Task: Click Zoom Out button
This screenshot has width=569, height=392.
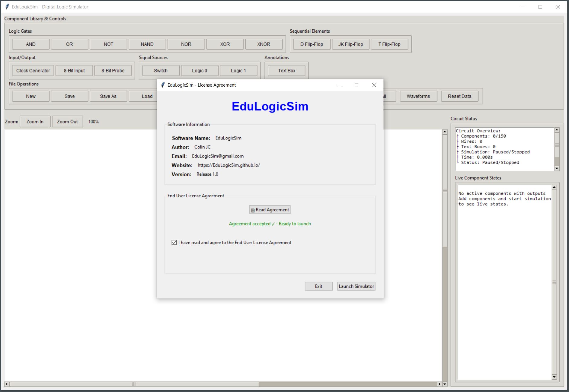Action: (68, 122)
